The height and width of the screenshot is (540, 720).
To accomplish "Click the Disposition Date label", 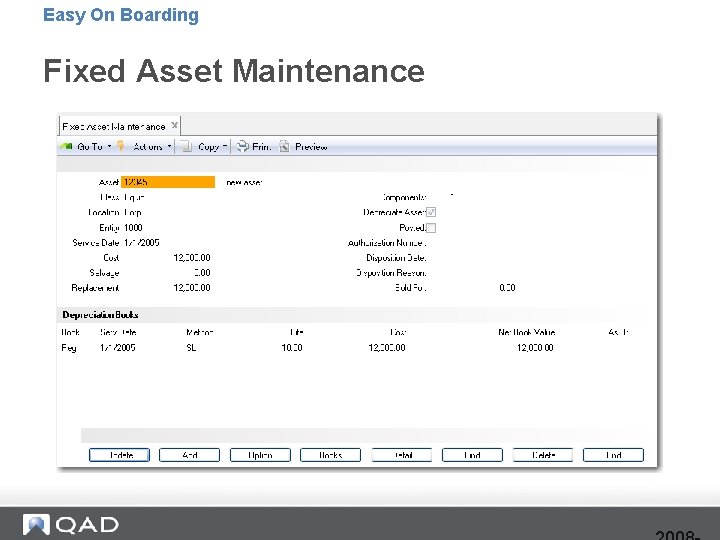I will [x=396, y=258].
